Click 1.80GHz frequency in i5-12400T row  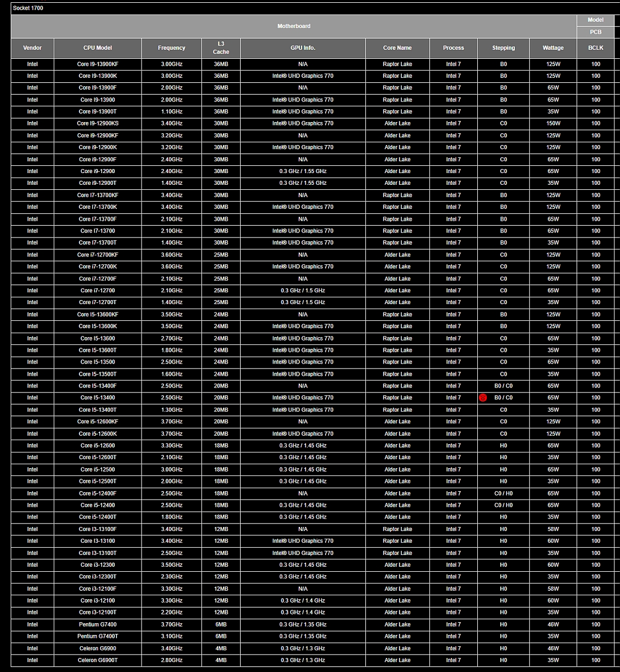click(x=172, y=517)
